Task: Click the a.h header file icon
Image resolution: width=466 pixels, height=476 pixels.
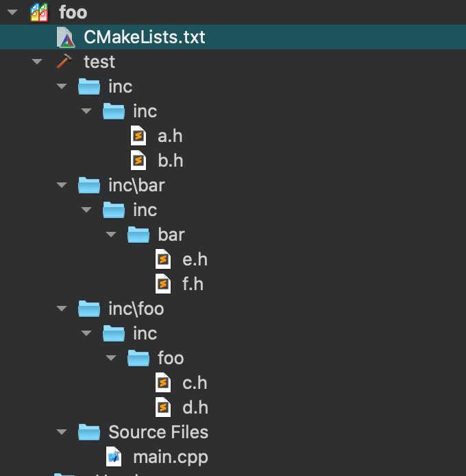Action: pyautogui.click(x=138, y=136)
